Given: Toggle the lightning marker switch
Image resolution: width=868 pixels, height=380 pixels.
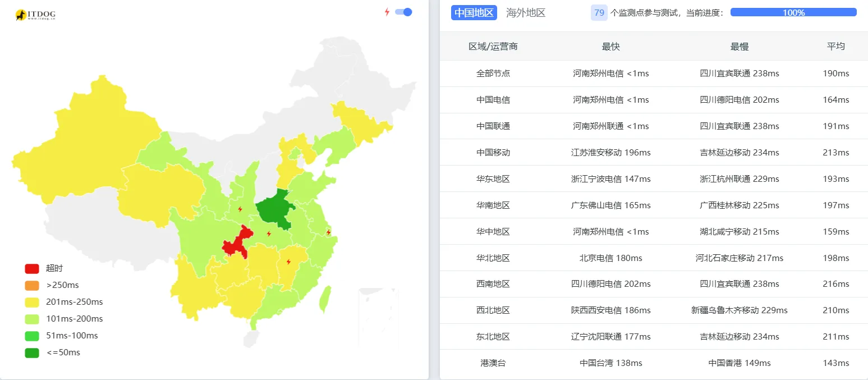Looking at the screenshot, I should click(403, 12).
